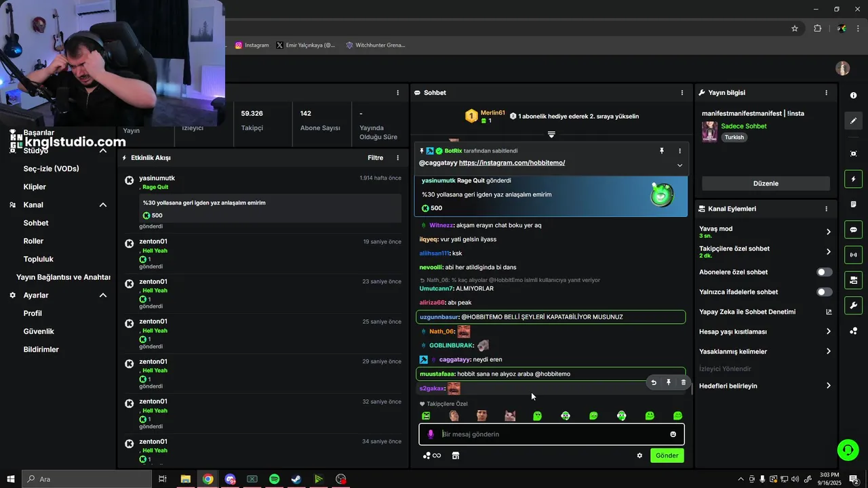Image resolution: width=868 pixels, height=488 pixels.
Task: Open Filtre in activity feed
Action: pos(375,158)
